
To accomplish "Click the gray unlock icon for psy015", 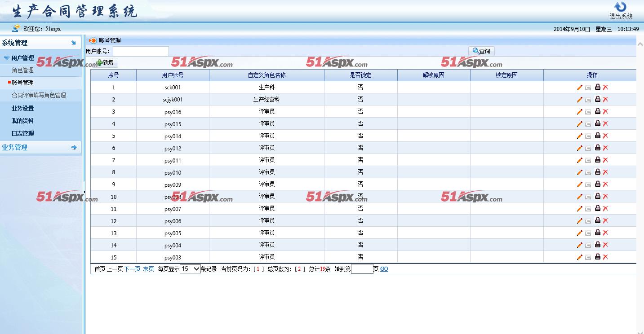I will [x=588, y=124].
